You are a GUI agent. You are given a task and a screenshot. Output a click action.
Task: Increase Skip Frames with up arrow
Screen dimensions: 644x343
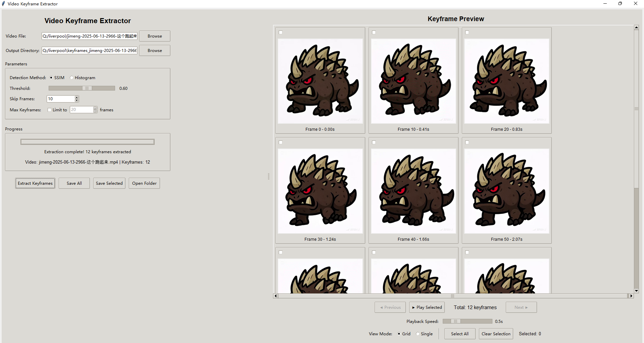(77, 98)
